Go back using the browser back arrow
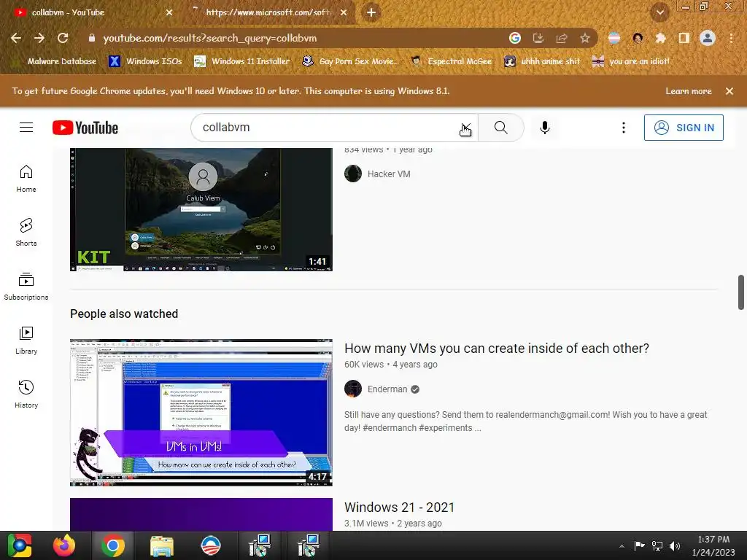Image resolution: width=747 pixels, height=560 pixels. tap(16, 38)
